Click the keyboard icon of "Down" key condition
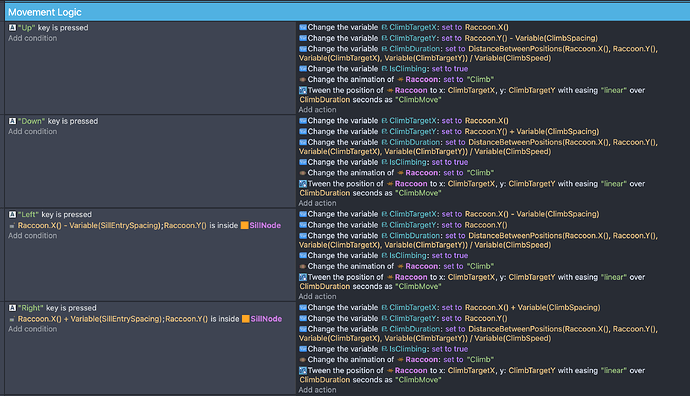Screen dimensions: 690x396 12,121
